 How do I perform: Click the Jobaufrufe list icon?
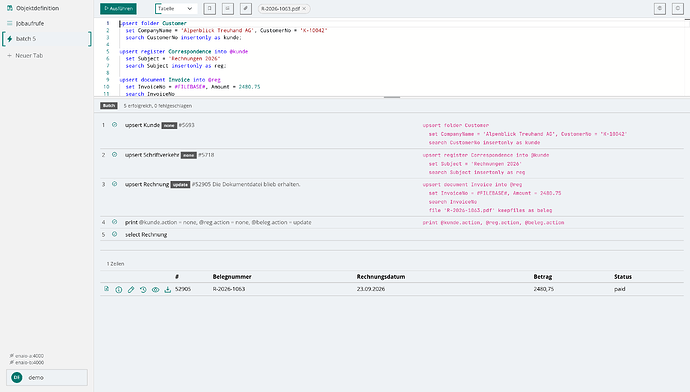click(9, 23)
